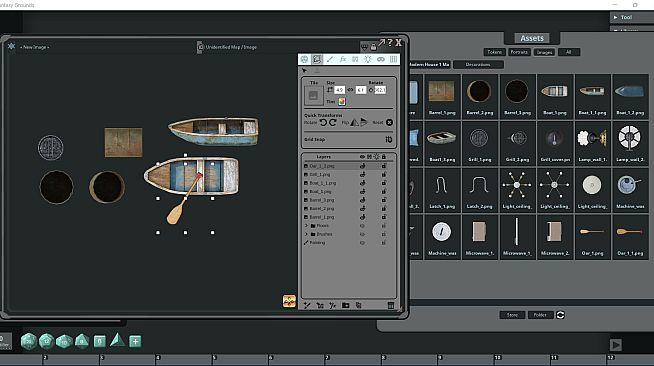This screenshot has width=654, height=366.
Task: Pick the d4 triangle die
Action: click(x=118, y=340)
